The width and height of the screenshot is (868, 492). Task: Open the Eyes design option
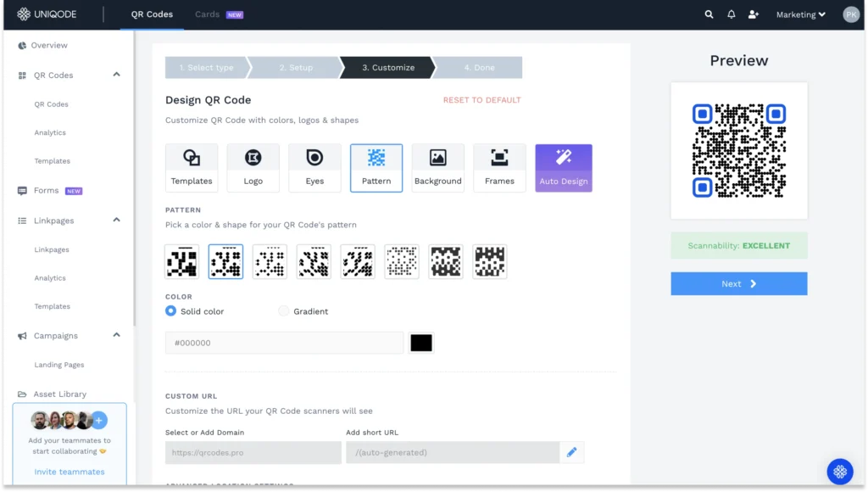click(x=314, y=168)
